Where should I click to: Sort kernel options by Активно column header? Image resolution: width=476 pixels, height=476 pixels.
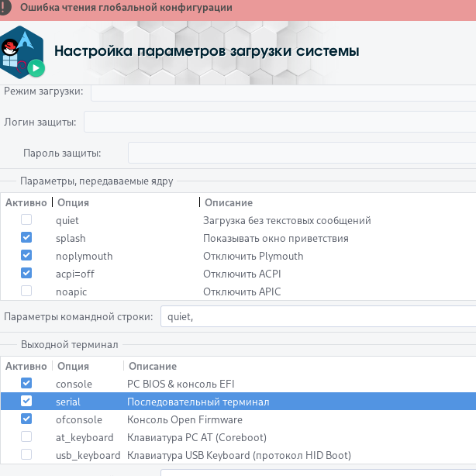coord(26,202)
